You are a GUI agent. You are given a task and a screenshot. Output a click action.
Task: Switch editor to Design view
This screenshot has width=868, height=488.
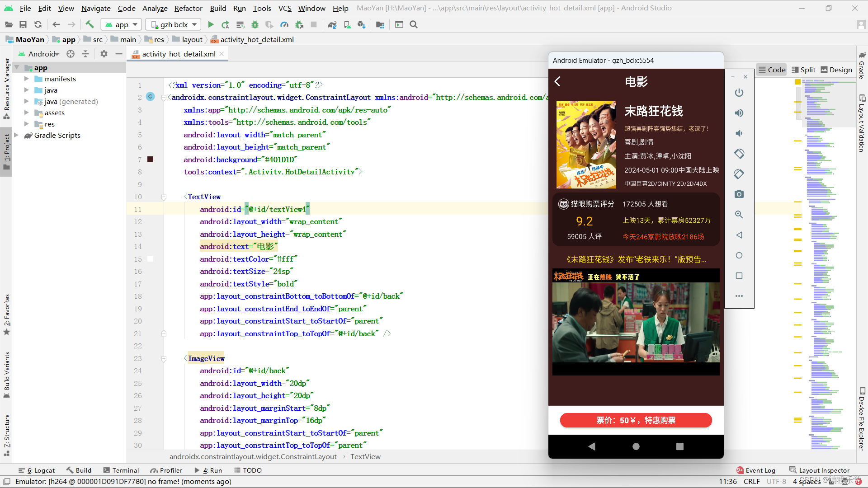836,70
